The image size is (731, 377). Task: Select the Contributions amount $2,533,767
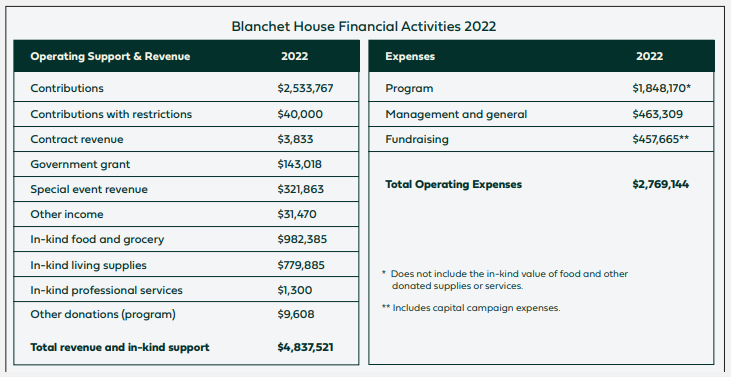[x=305, y=89]
